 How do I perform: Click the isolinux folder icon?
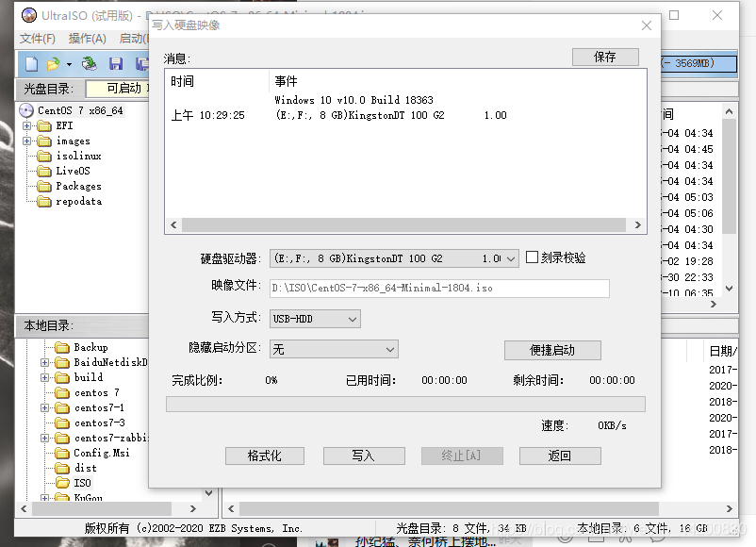point(44,156)
